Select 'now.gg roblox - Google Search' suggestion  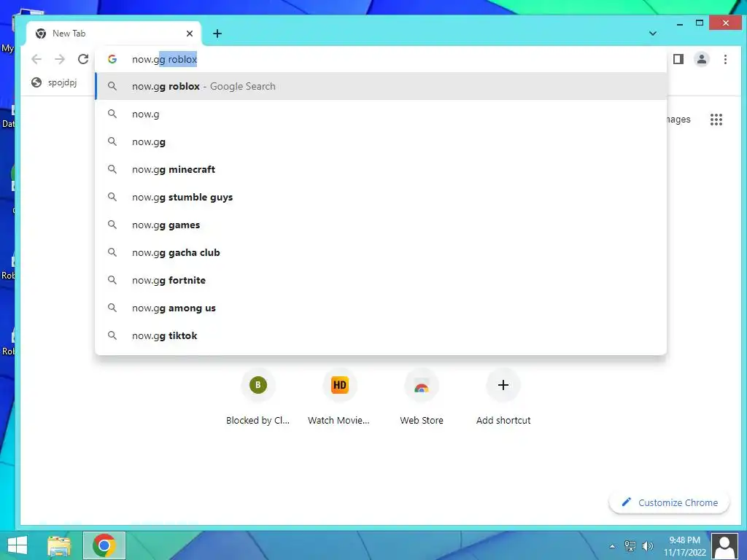[x=381, y=86]
